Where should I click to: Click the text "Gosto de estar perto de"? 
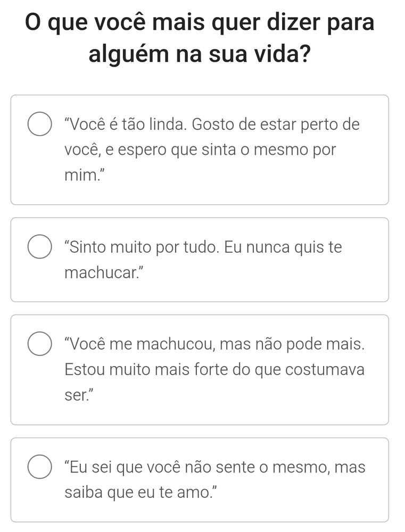coord(276,124)
